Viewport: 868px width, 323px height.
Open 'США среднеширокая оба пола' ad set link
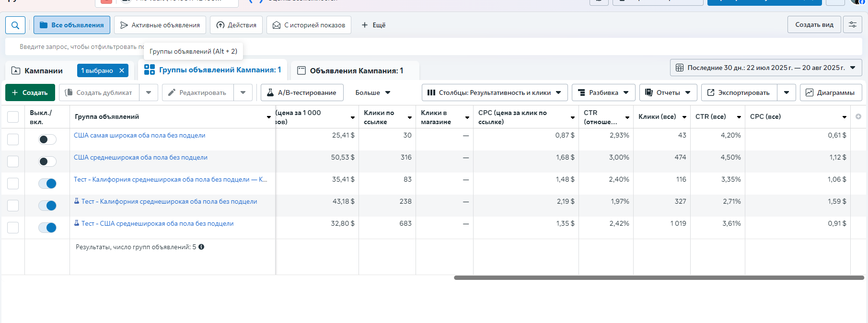pos(140,157)
